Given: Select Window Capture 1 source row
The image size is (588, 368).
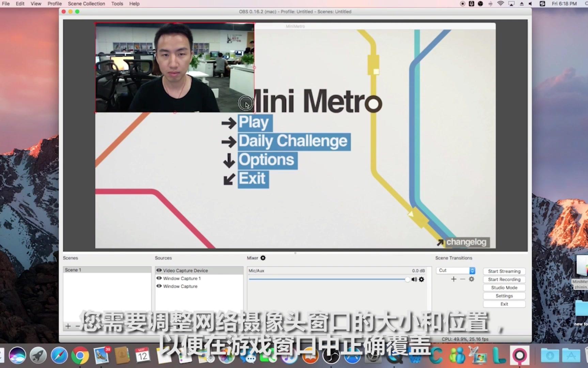Looking at the screenshot, I should coord(199,278).
